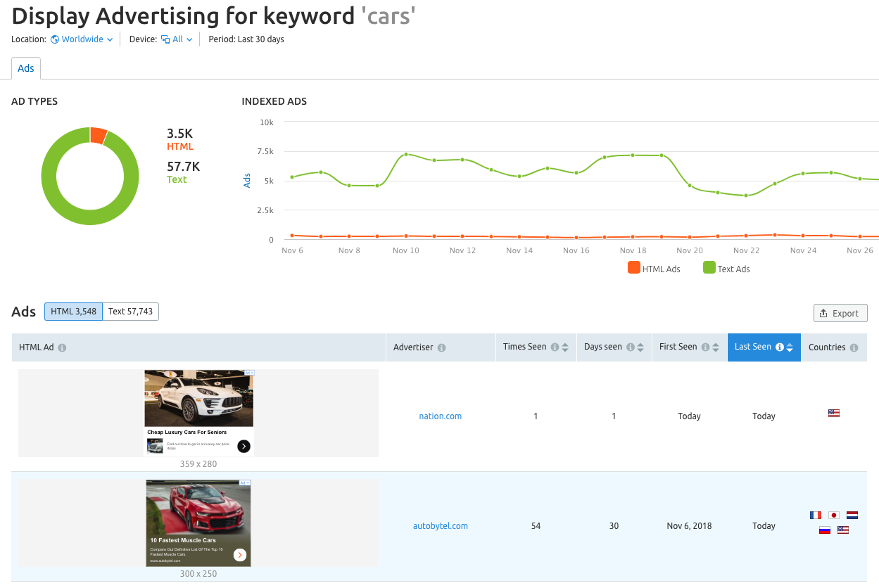Export the ads list
The width and height of the screenshot is (879, 588).
pyautogui.click(x=840, y=314)
